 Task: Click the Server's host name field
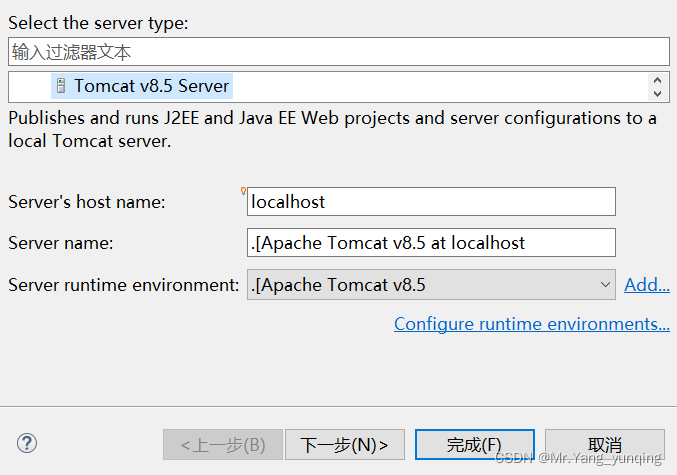pos(431,202)
